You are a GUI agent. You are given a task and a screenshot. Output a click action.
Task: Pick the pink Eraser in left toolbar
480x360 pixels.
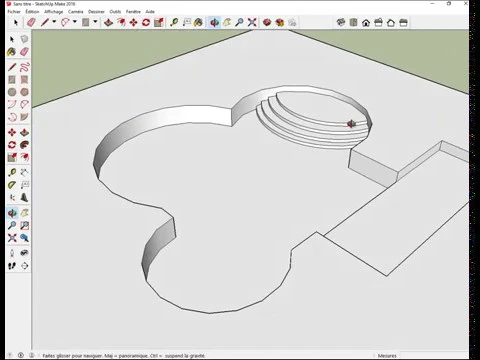coord(24,52)
